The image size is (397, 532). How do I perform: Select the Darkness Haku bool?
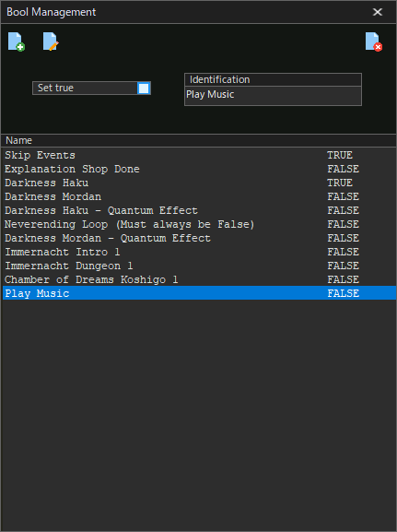pos(199,183)
